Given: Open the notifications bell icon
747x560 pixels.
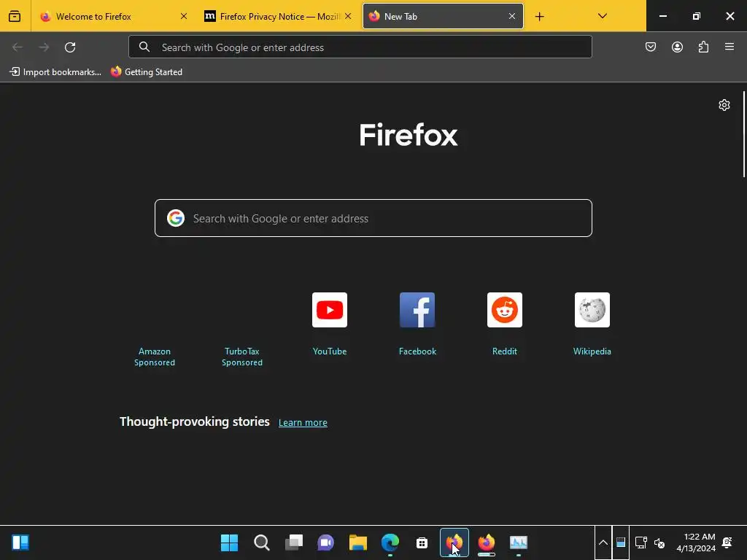Looking at the screenshot, I should tap(727, 542).
